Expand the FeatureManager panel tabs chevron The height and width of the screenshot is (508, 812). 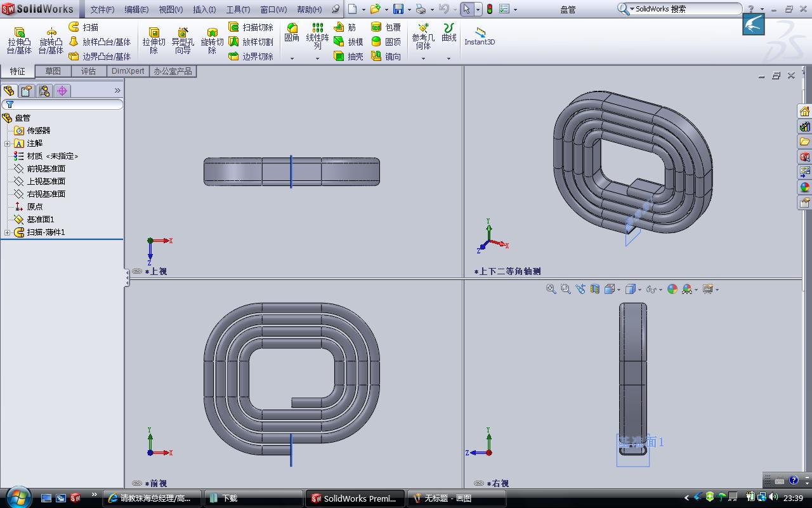click(117, 91)
